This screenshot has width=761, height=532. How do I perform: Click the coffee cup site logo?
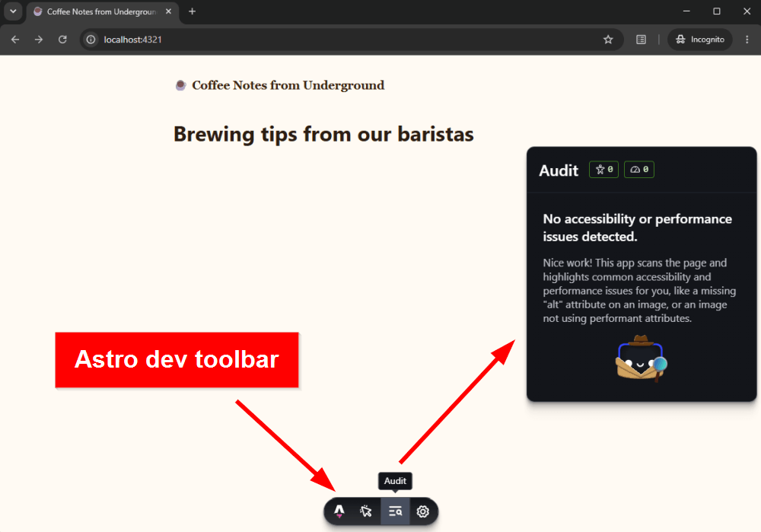pos(180,85)
